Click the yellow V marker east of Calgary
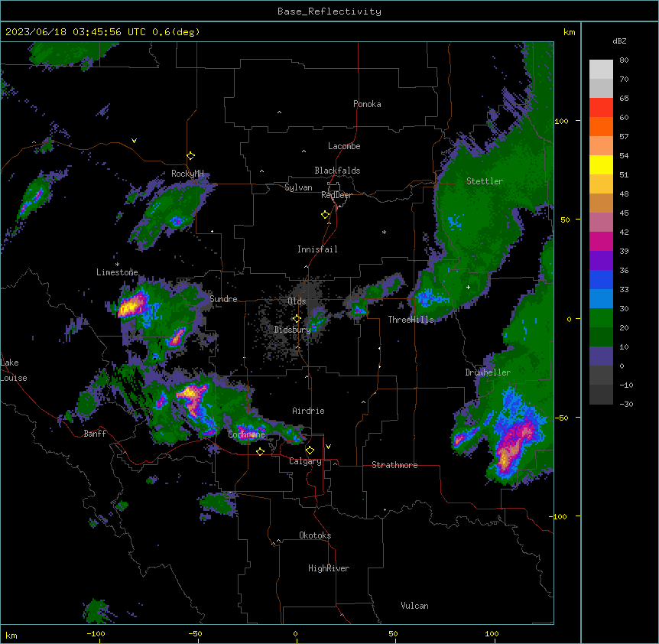 click(328, 447)
